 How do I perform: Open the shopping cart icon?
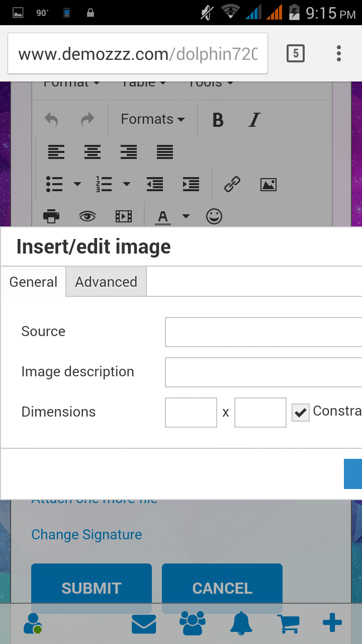click(289, 624)
